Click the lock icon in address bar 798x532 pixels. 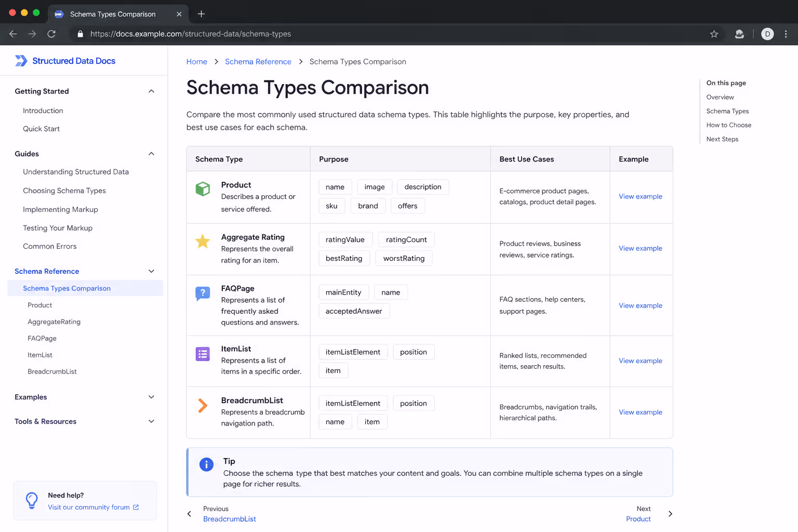(80, 34)
